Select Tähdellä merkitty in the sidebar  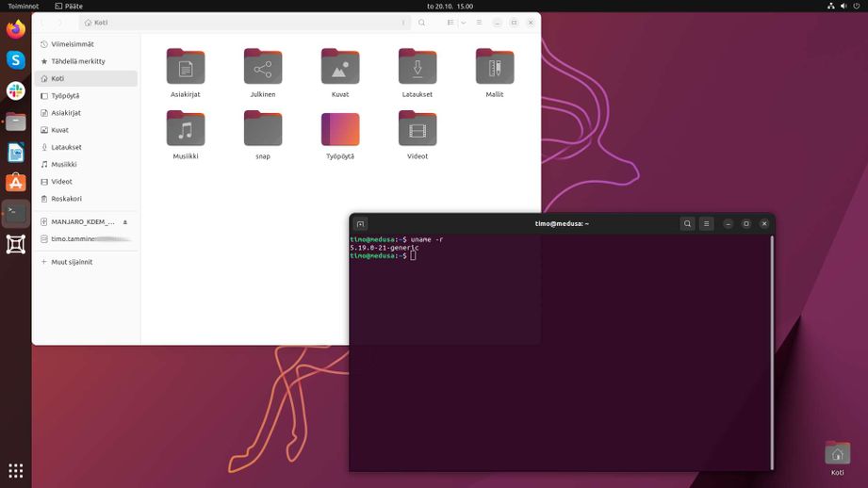[86, 61]
